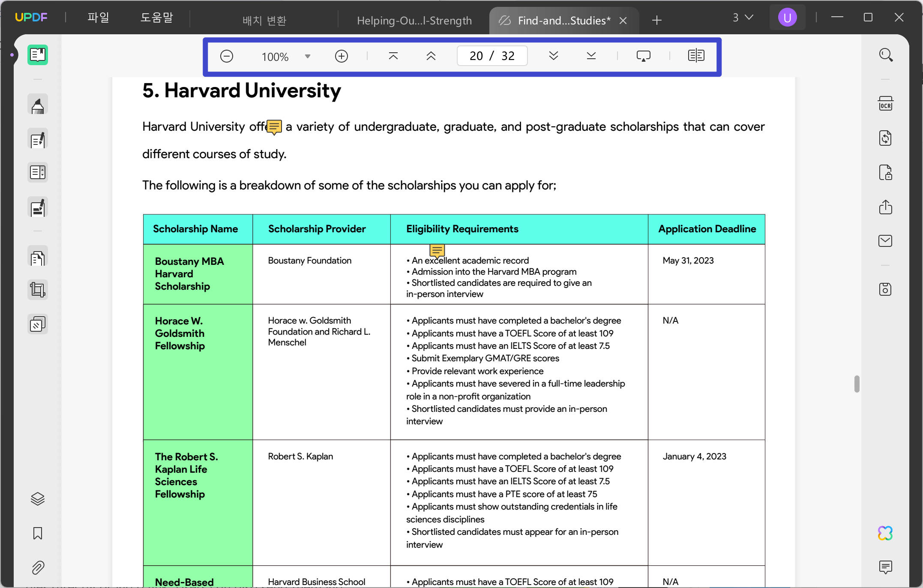Viewport: 923px width, 588px height.
Task: Click the Boustany Foundation cell
Action: (x=321, y=274)
